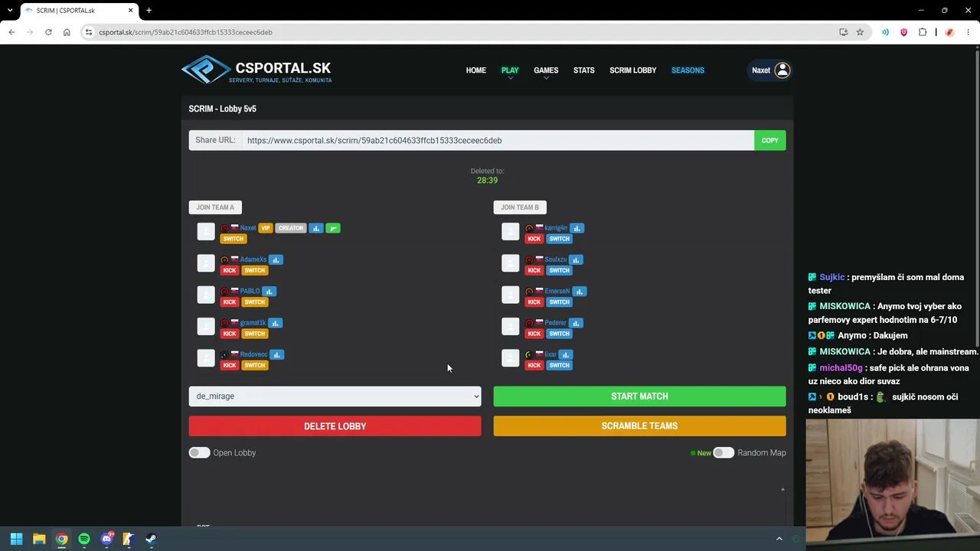Open the de_mirage map dropdown
This screenshot has width=980, height=551.
335,396
